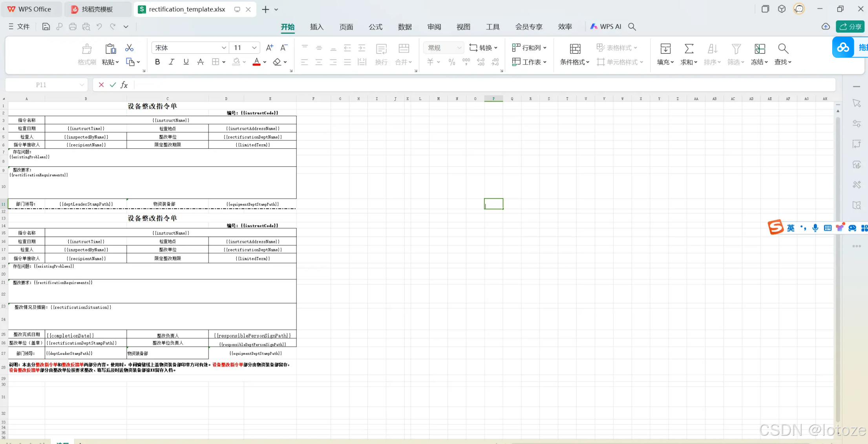The width and height of the screenshot is (868, 444).
Task: Select the Format Painter tool
Action: point(86,54)
